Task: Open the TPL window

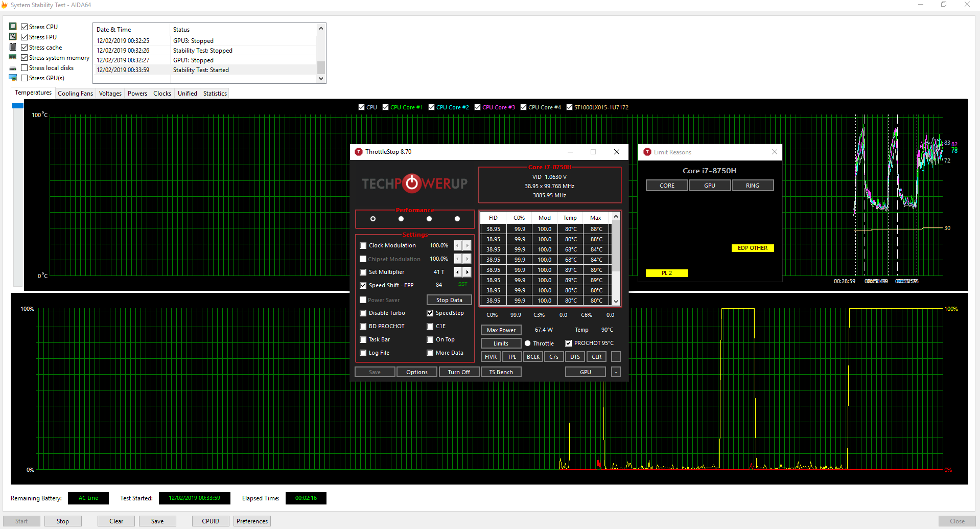Action: coord(512,357)
